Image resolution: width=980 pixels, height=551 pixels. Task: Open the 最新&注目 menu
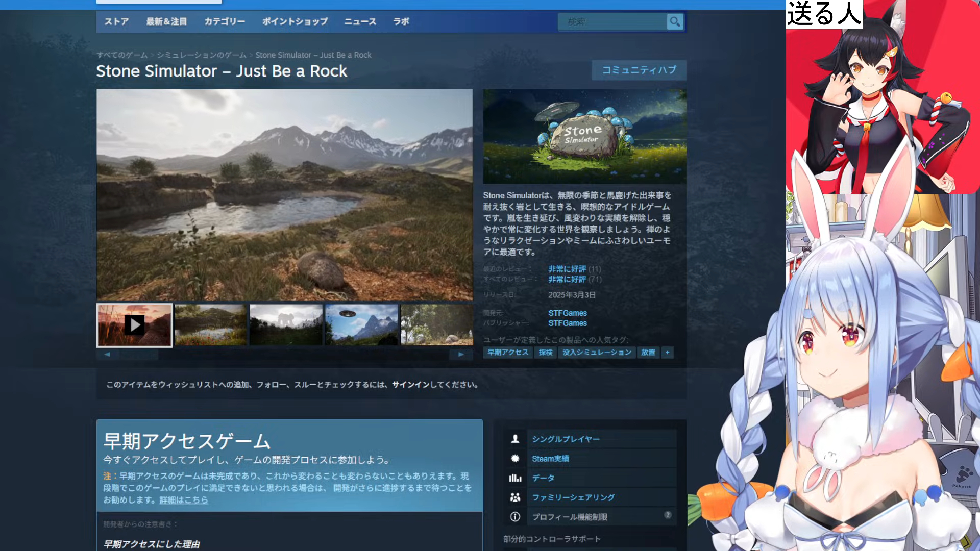(x=166, y=21)
